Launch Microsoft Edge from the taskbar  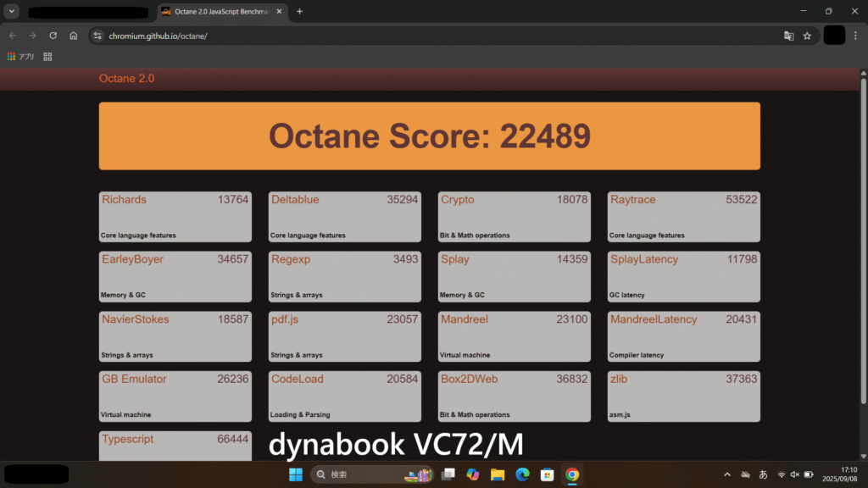click(522, 474)
